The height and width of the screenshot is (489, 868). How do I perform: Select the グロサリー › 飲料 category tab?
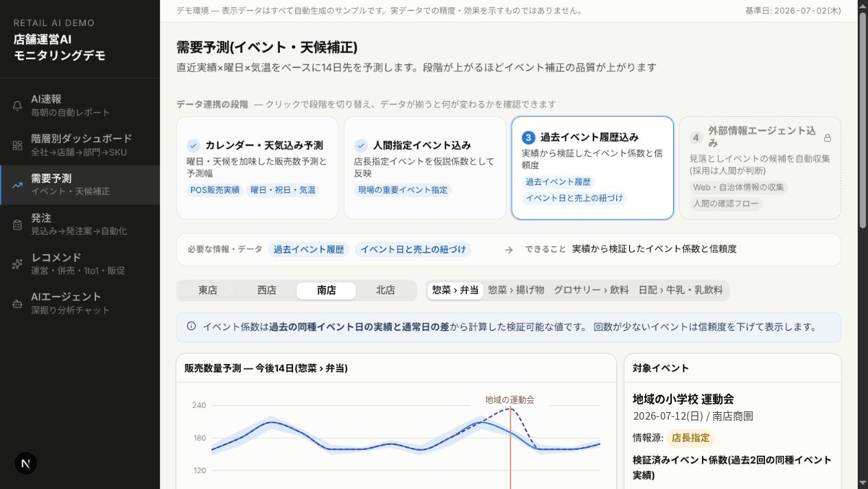pos(591,291)
